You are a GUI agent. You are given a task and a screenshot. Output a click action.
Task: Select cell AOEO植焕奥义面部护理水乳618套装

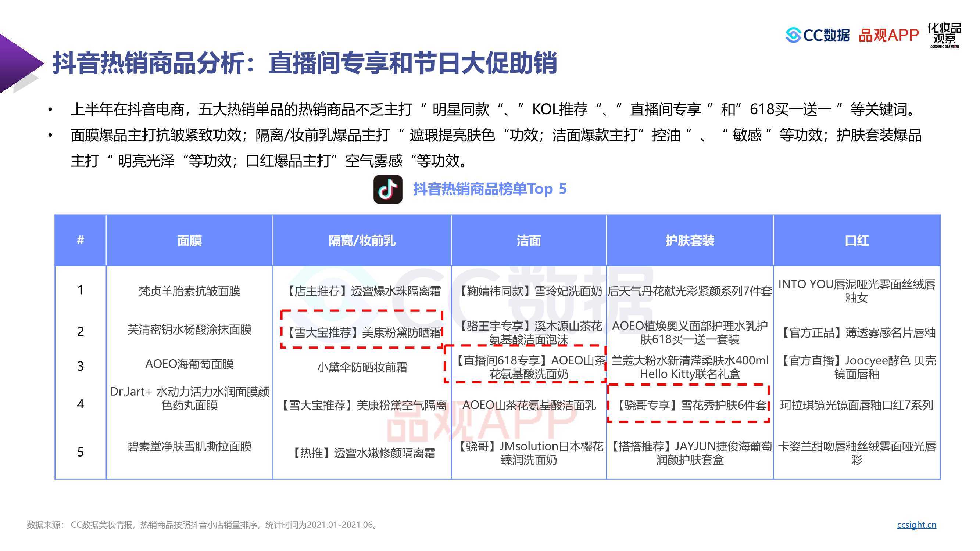[690, 333]
